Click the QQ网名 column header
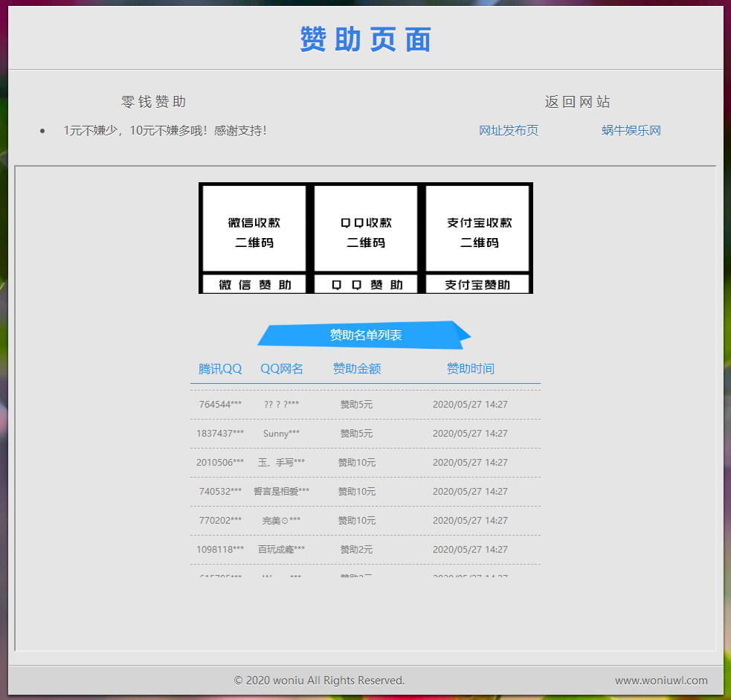Viewport: 731px width, 700px height. 281,368
